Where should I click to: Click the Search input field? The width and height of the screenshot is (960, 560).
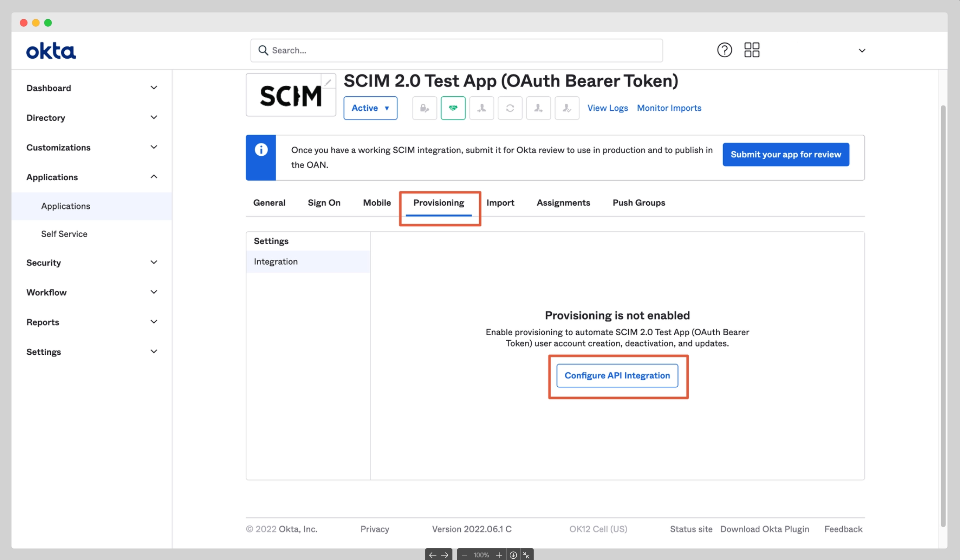point(456,50)
